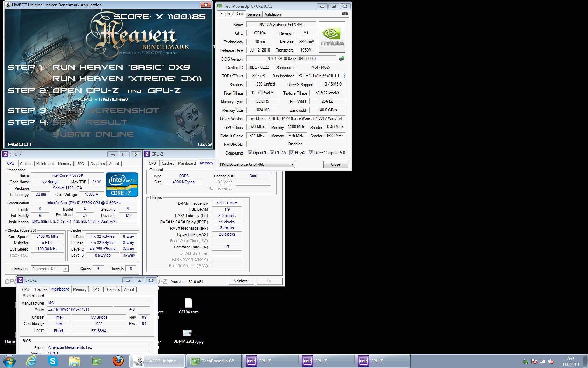
Task: Click the Core Voltage 1.568 V value
Action: coord(92,194)
